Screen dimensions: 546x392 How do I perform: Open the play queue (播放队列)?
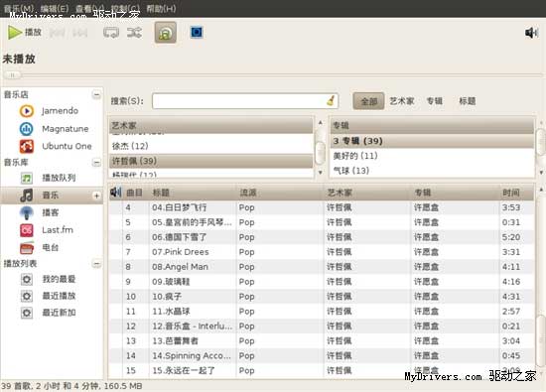click(x=48, y=178)
